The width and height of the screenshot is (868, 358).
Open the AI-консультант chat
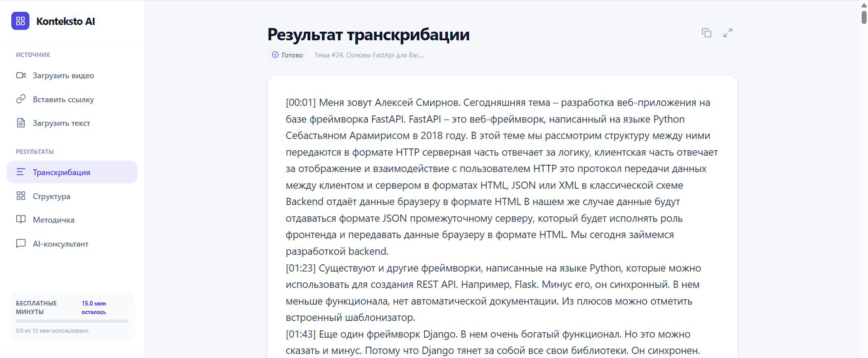(72, 243)
